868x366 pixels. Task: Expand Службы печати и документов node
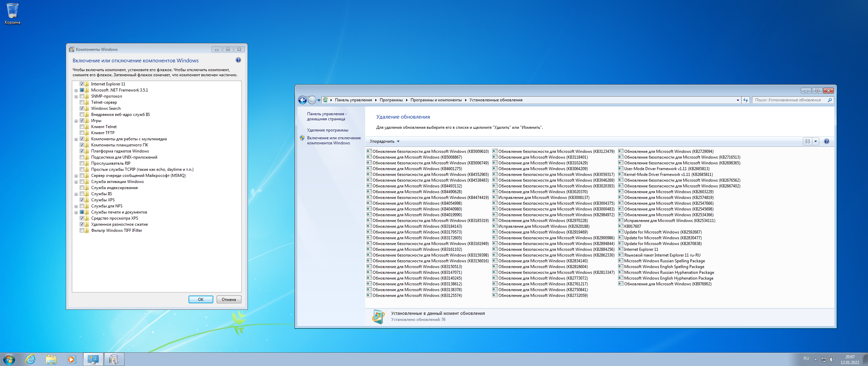pos(76,212)
